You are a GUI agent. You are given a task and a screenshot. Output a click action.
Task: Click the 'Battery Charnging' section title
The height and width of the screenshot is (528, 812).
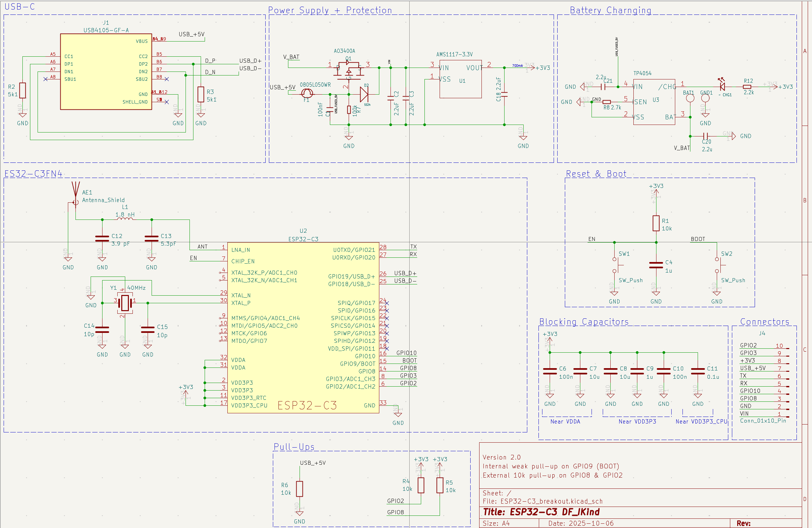[x=611, y=10]
